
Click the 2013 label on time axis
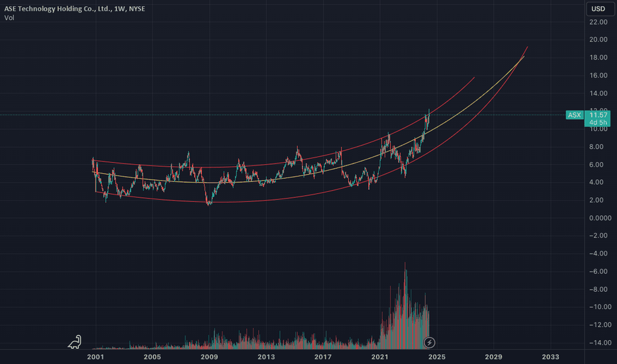click(266, 357)
